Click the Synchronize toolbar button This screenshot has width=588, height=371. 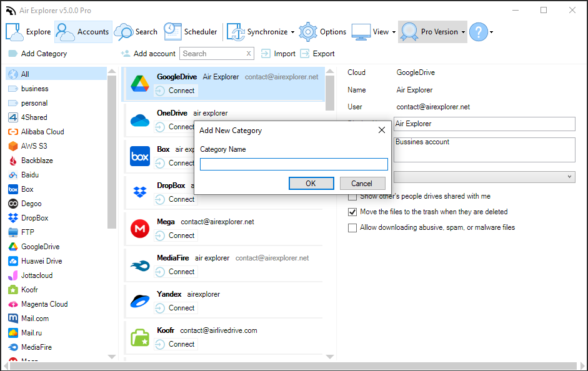pyautogui.click(x=257, y=32)
